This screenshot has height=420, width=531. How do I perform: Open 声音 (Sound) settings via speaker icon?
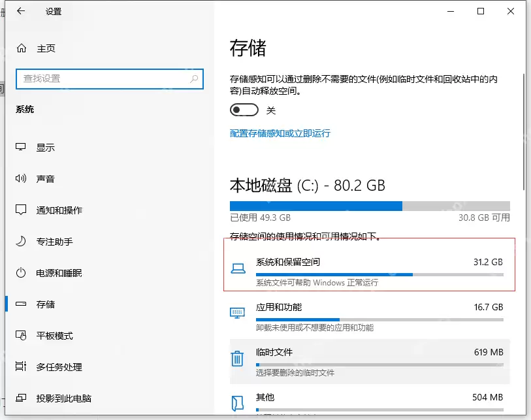pos(20,178)
